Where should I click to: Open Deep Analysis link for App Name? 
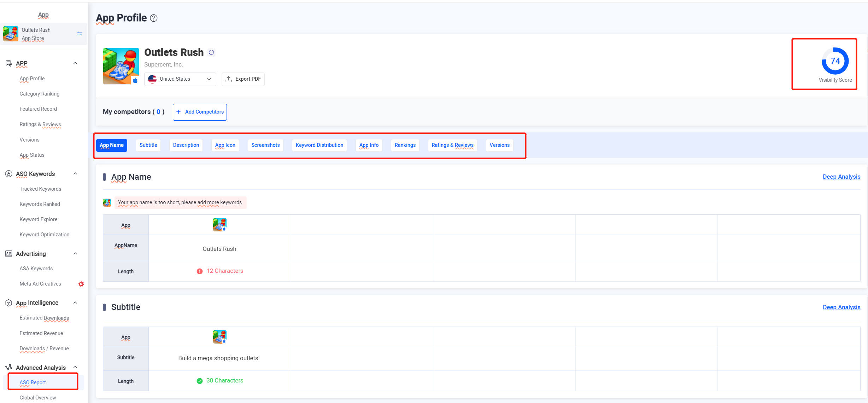pyautogui.click(x=841, y=177)
